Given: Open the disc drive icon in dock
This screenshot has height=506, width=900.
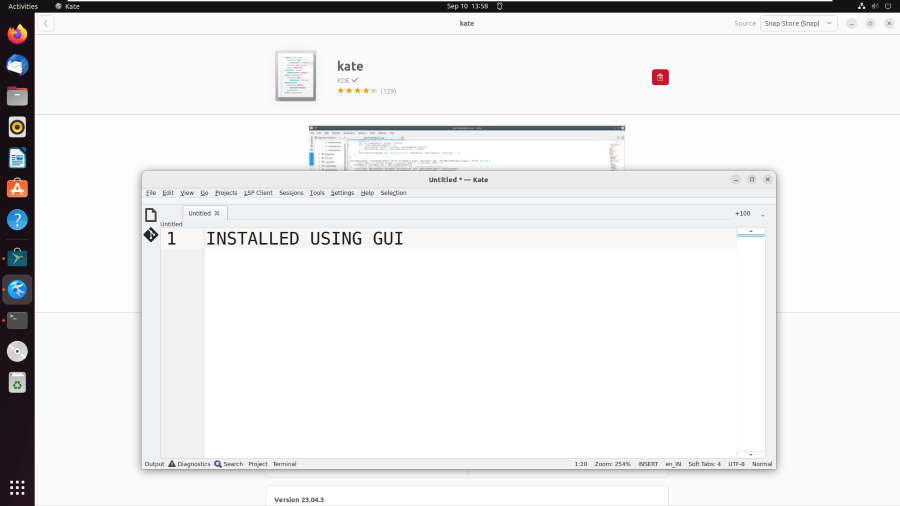Looking at the screenshot, I should [17, 351].
